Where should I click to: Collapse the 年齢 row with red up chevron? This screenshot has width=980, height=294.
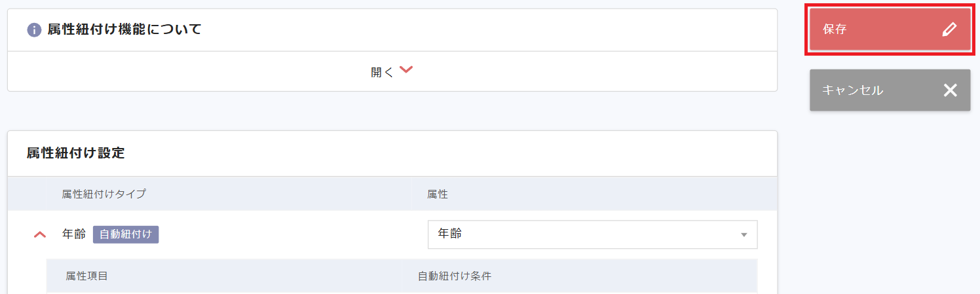[x=40, y=234]
